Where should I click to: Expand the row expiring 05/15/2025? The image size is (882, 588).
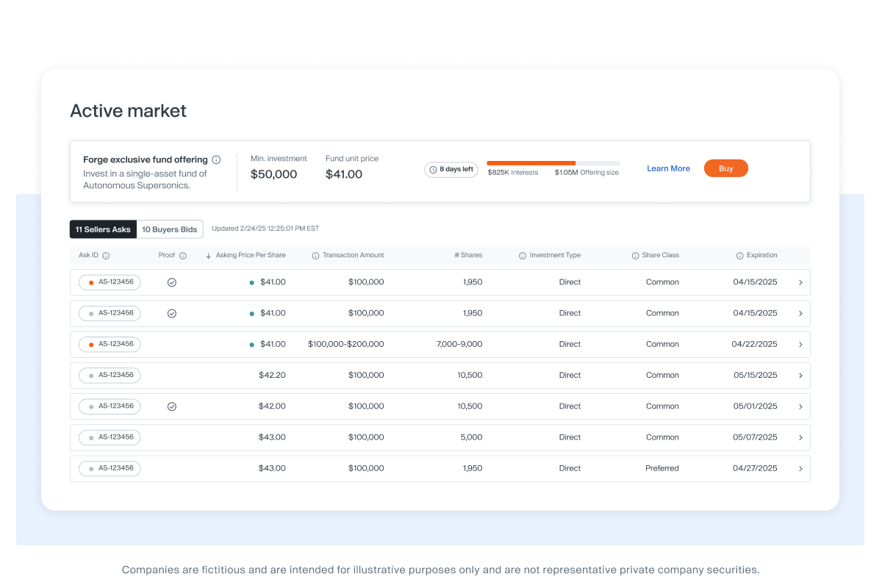800,376
